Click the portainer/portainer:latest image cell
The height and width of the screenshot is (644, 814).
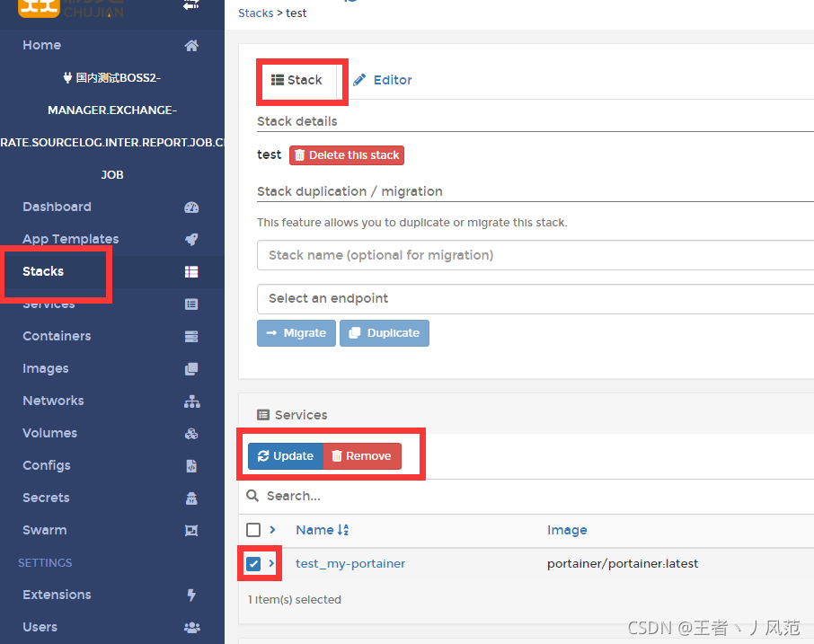[623, 563]
